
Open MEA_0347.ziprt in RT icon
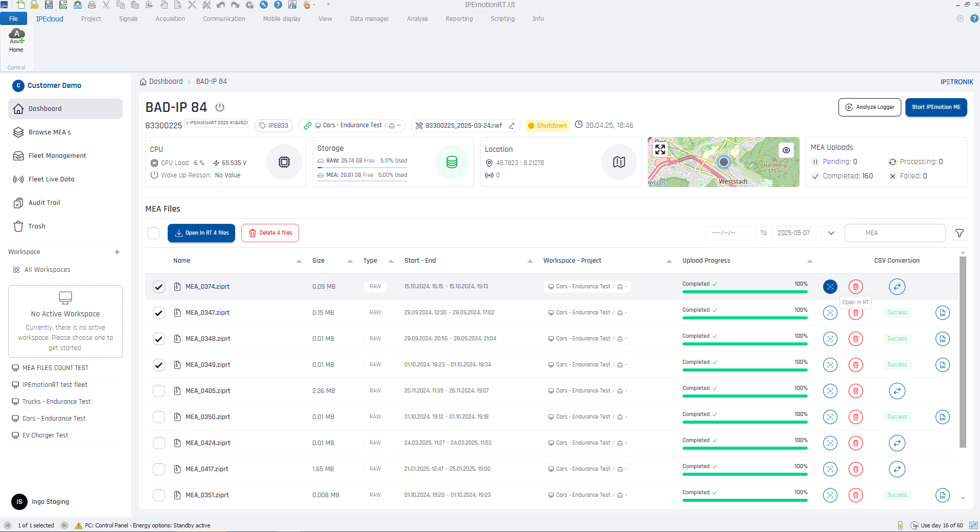pyautogui.click(x=830, y=313)
